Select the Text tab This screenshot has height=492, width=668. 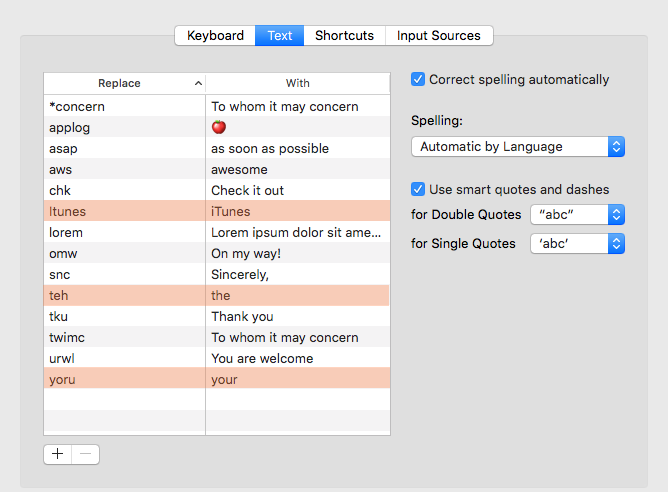(x=280, y=36)
